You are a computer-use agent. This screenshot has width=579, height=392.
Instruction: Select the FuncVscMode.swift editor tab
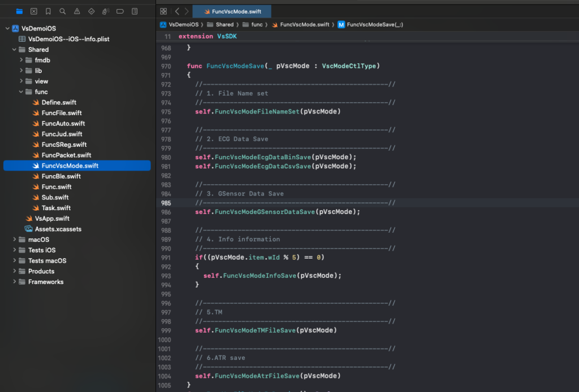click(231, 11)
